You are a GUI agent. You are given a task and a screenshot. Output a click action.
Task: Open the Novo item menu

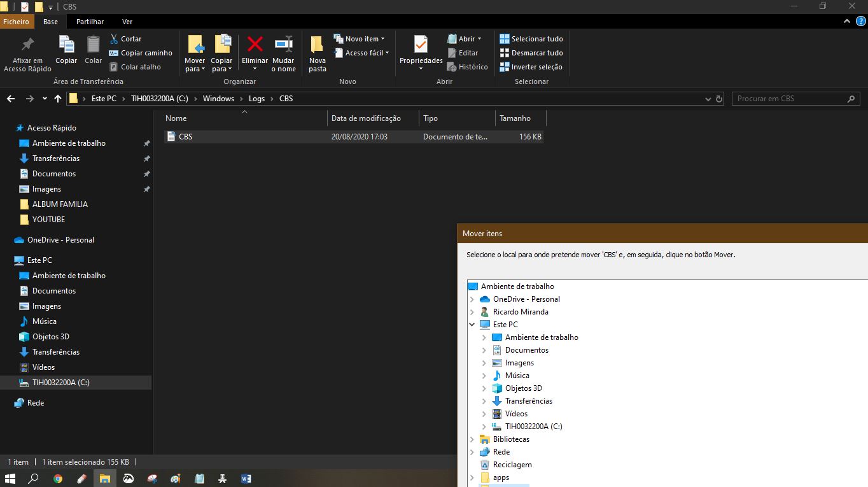click(x=359, y=39)
